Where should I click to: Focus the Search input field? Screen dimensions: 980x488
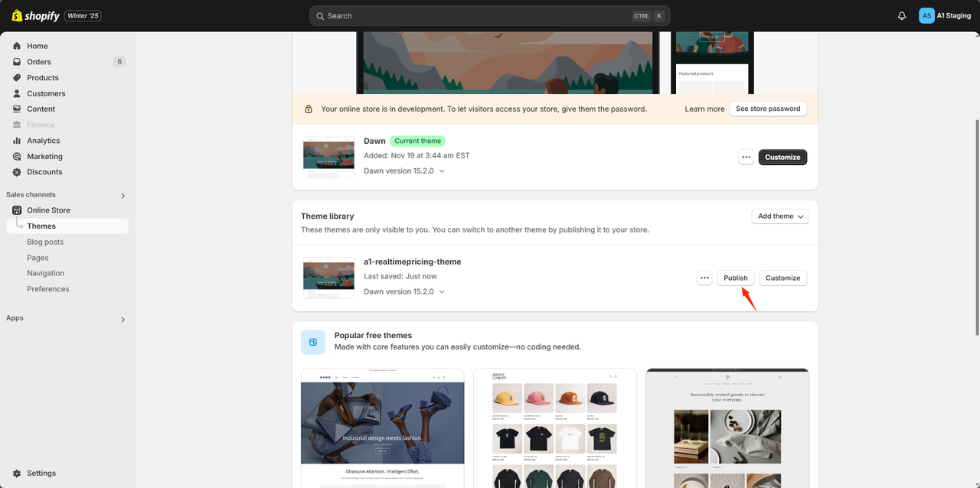(x=490, y=16)
